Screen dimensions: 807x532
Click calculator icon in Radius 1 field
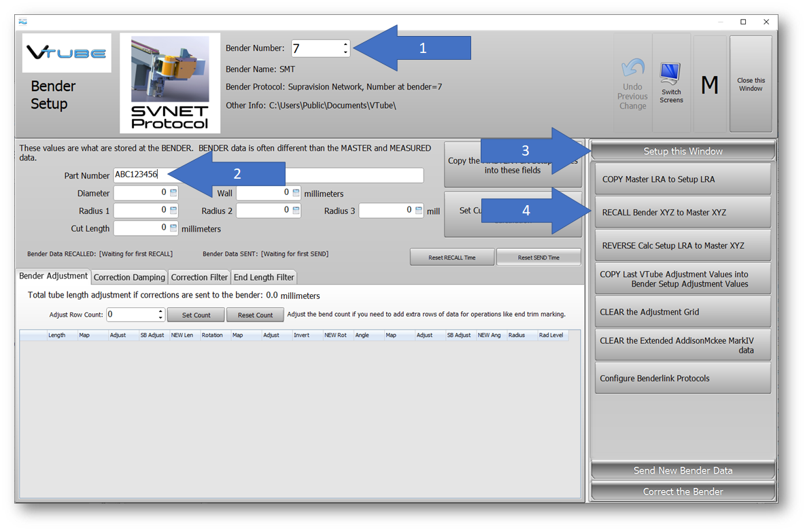point(173,211)
